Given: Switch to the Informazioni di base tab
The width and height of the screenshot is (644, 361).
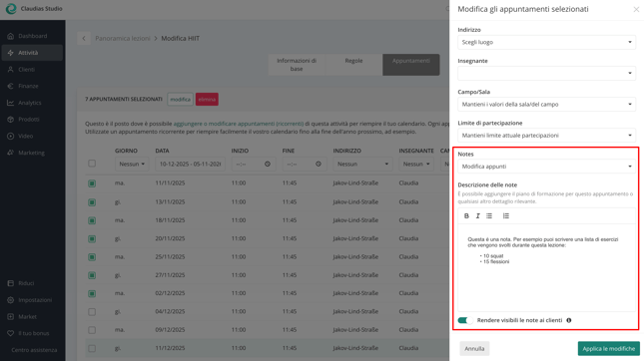Looking at the screenshot, I should pos(297,65).
